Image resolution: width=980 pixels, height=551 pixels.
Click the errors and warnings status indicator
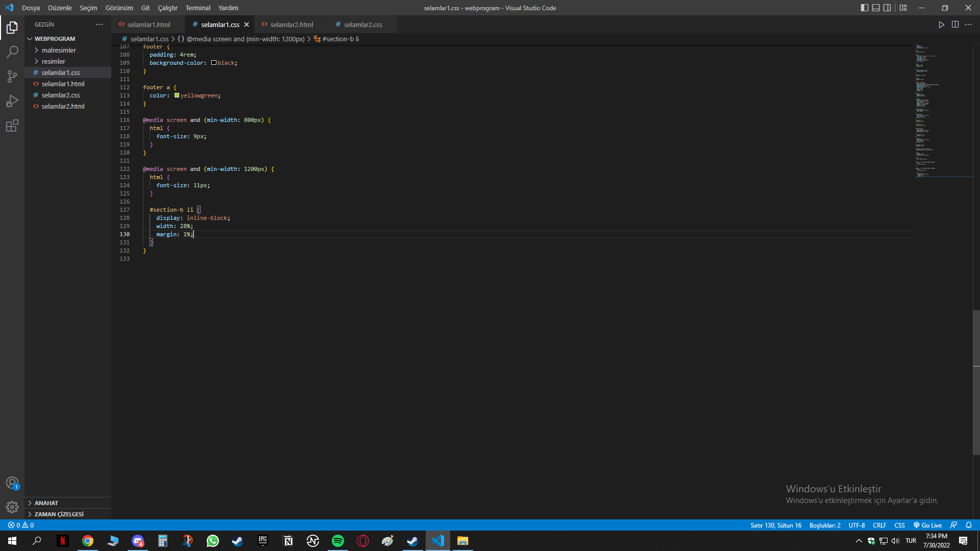(x=21, y=525)
